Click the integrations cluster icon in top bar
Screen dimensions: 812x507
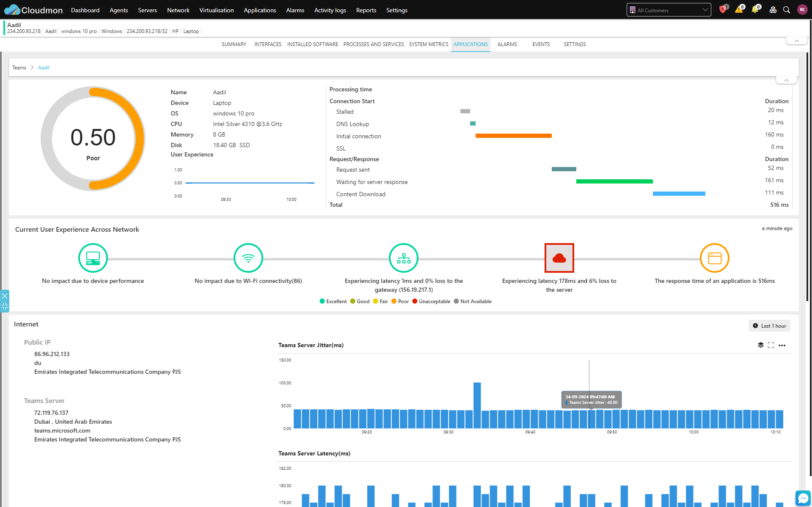pos(773,10)
